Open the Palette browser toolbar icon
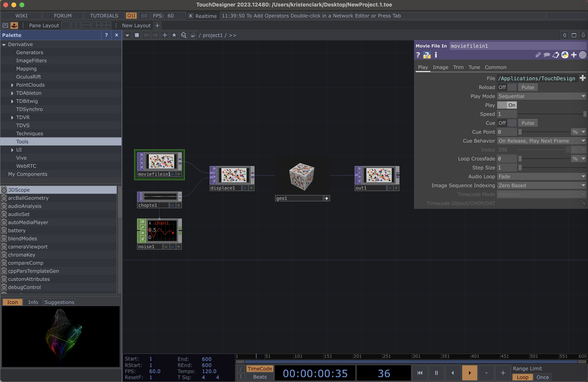This screenshot has height=382, width=588. coord(14,26)
